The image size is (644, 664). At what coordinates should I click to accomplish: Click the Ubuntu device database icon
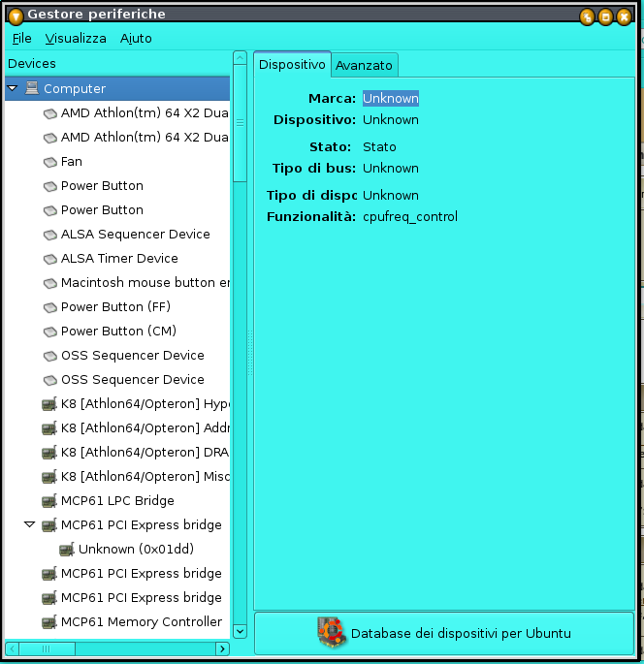click(332, 633)
